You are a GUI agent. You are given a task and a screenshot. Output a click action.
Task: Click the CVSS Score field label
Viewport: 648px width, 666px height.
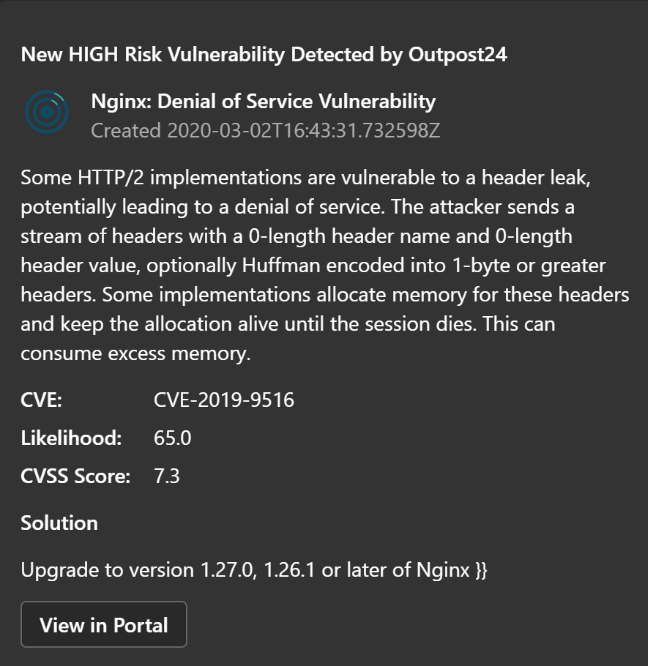pyautogui.click(x=76, y=476)
